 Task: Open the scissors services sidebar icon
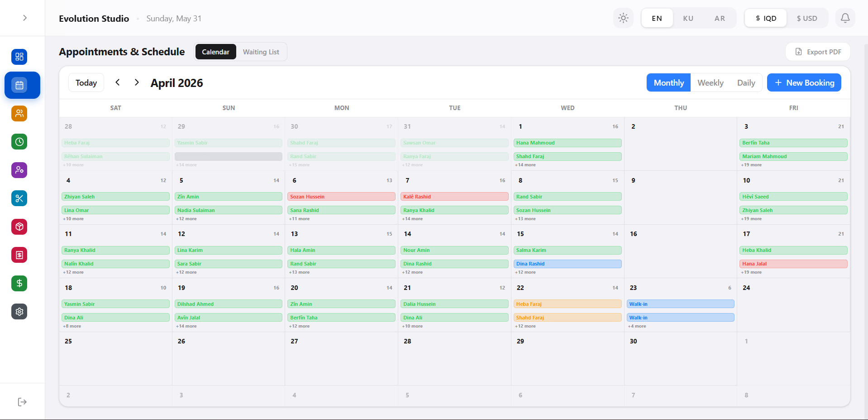(x=19, y=198)
